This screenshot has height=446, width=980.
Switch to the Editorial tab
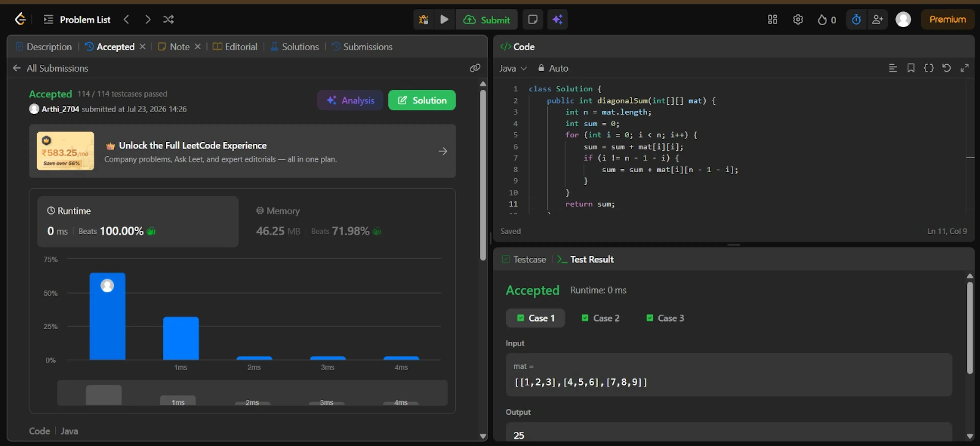(x=235, y=47)
